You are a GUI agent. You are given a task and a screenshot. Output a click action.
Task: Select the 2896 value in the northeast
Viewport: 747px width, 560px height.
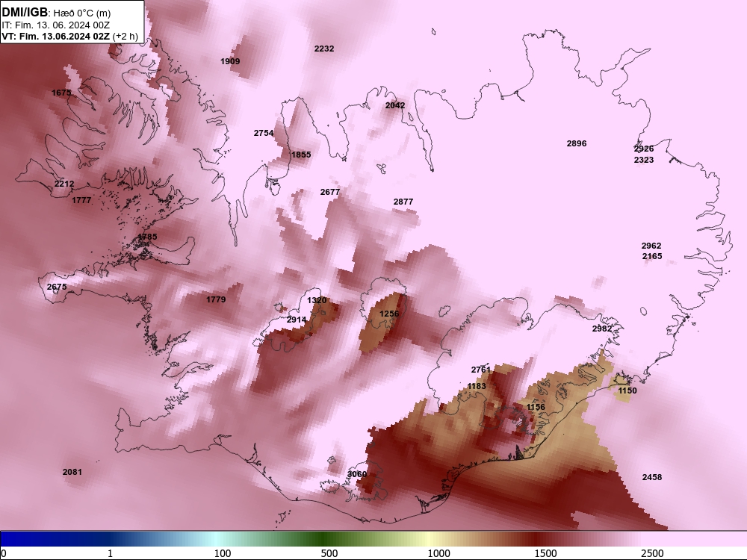[577, 143]
